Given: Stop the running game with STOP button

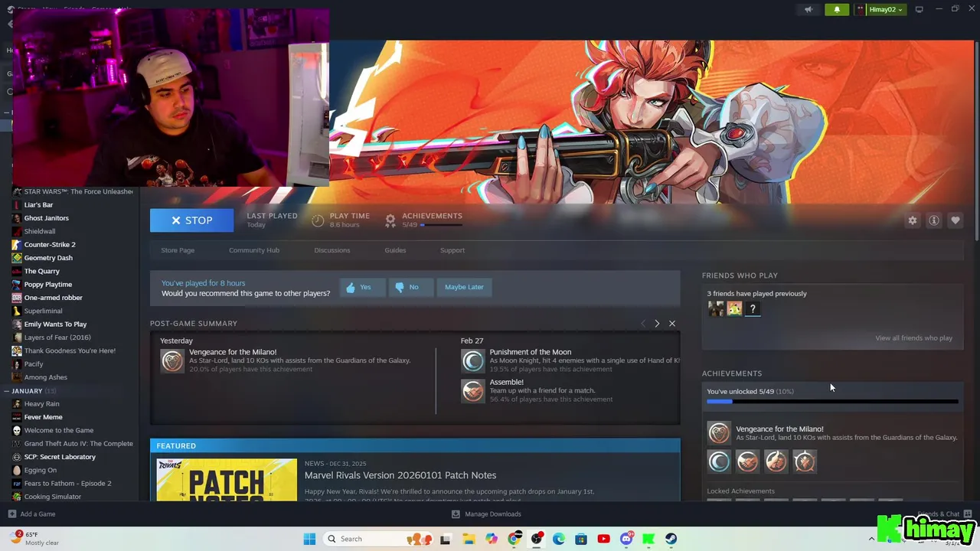Looking at the screenshot, I should click(191, 220).
